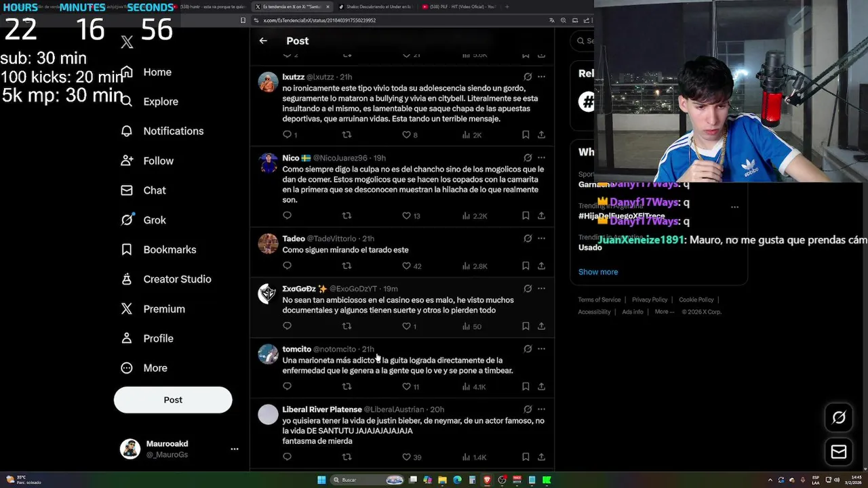Click the browser address bar URL
The image size is (868, 488).
pos(319,20)
